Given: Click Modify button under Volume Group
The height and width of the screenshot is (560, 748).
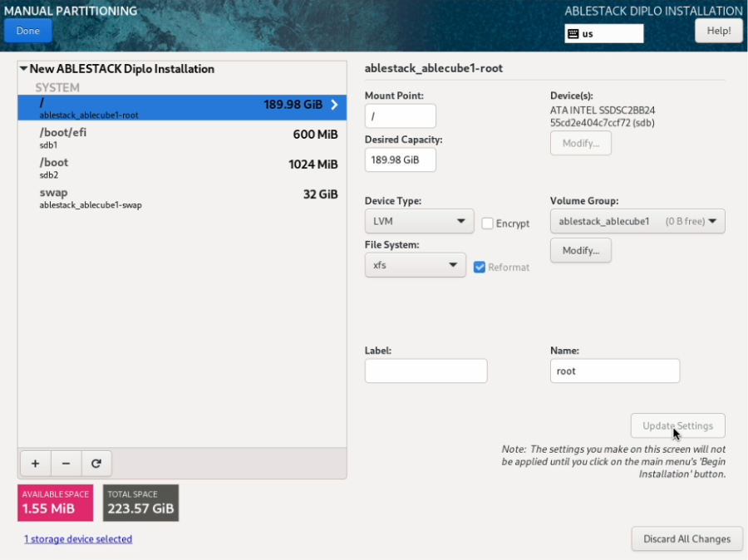Looking at the screenshot, I should pos(580,251).
